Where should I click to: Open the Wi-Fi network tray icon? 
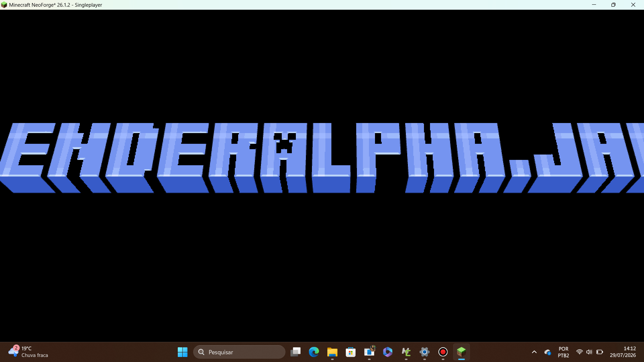pyautogui.click(x=579, y=352)
